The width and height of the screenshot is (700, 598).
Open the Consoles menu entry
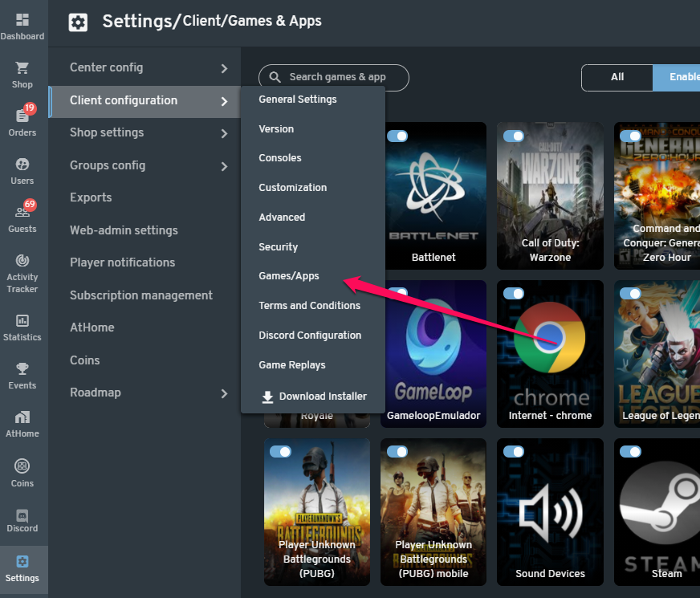tap(280, 158)
